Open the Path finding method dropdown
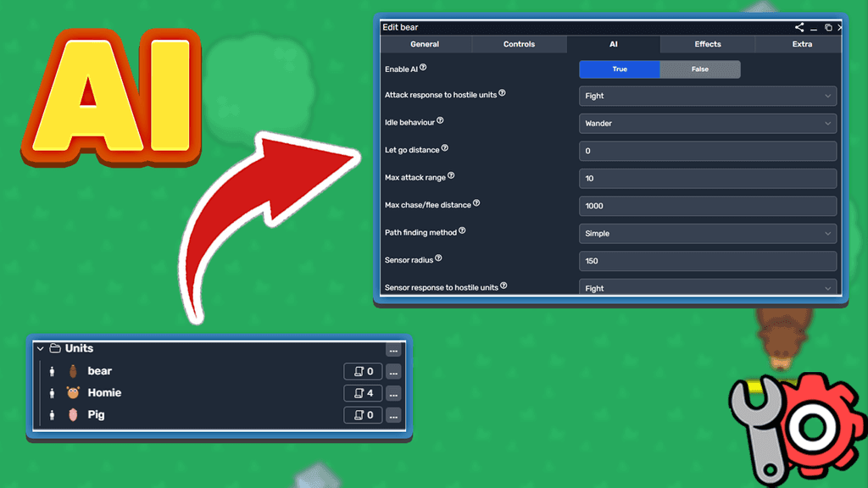868x488 pixels. [x=707, y=233]
